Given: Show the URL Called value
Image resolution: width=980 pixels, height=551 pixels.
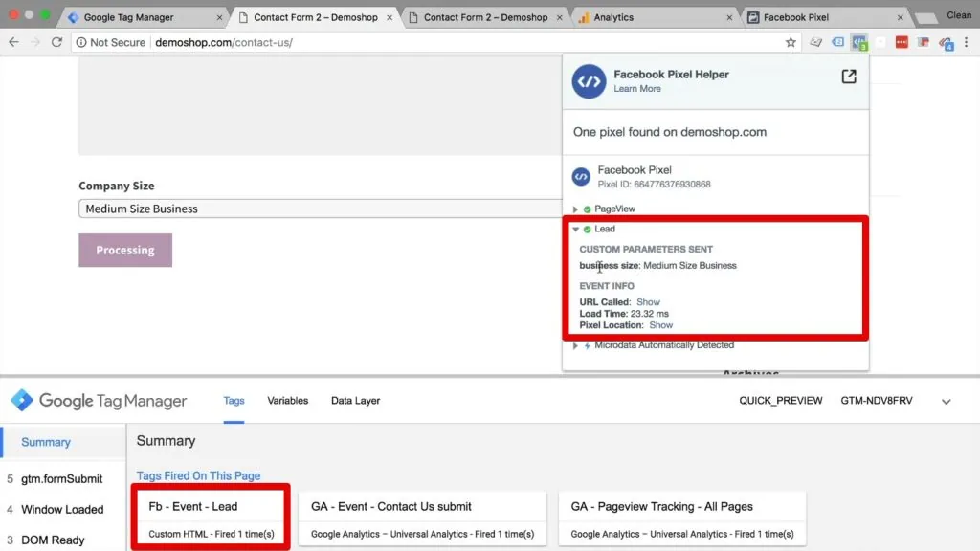Looking at the screenshot, I should (x=648, y=301).
